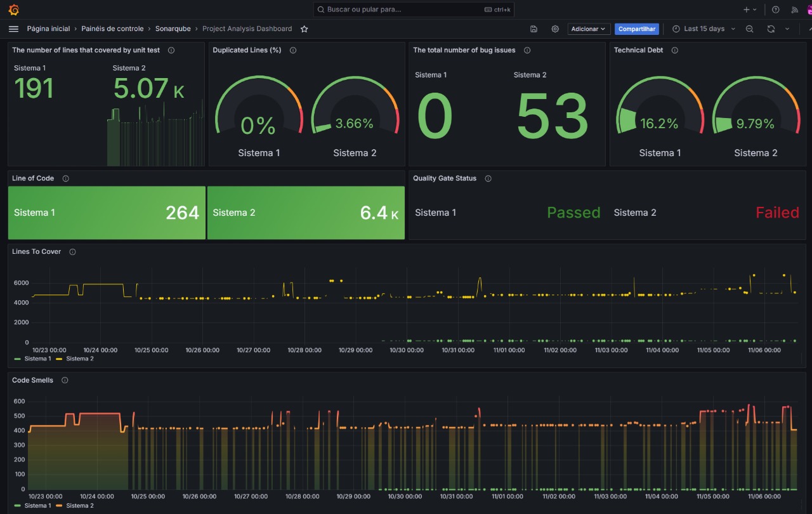This screenshot has height=514, width=812.
Task: Show info tooltip icon for Technical Debt
Action: 674,50
